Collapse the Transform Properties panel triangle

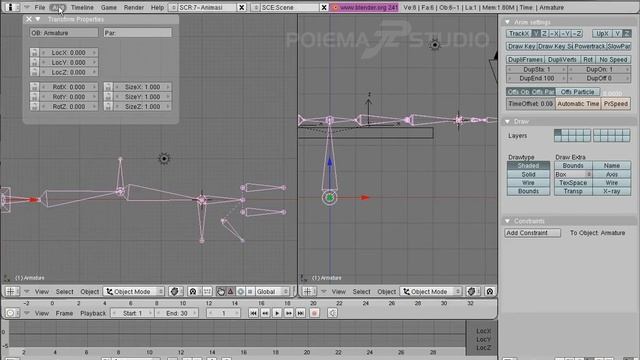[38, 19]
